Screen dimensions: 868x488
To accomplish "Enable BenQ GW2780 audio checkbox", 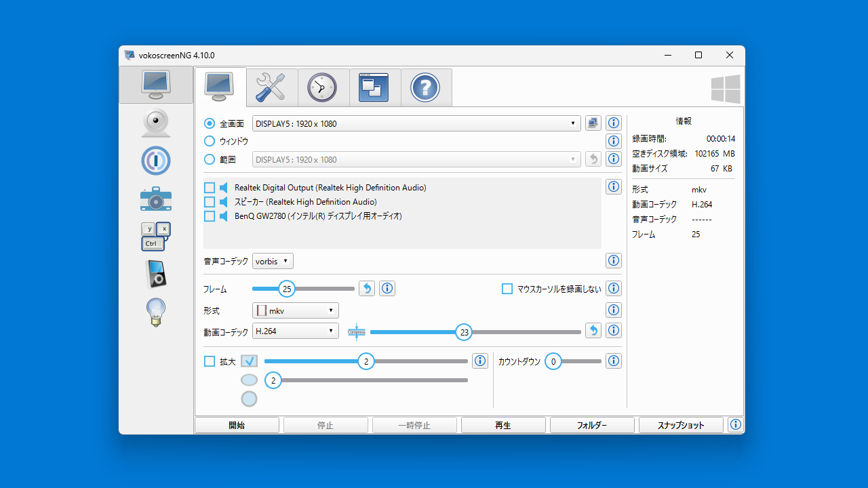I will click(x=210, y=216).
